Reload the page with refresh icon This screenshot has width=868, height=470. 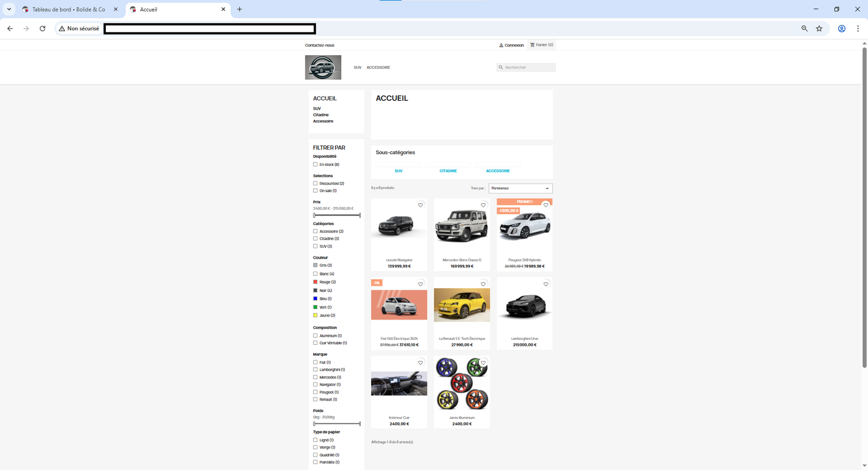(42, 28)
